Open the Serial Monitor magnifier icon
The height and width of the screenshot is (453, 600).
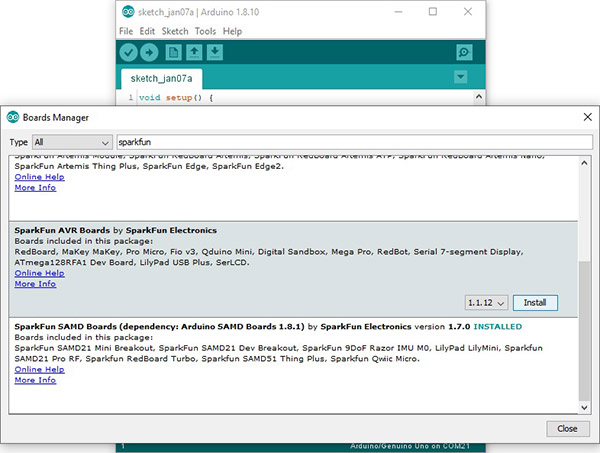click(x=463, y=53)
